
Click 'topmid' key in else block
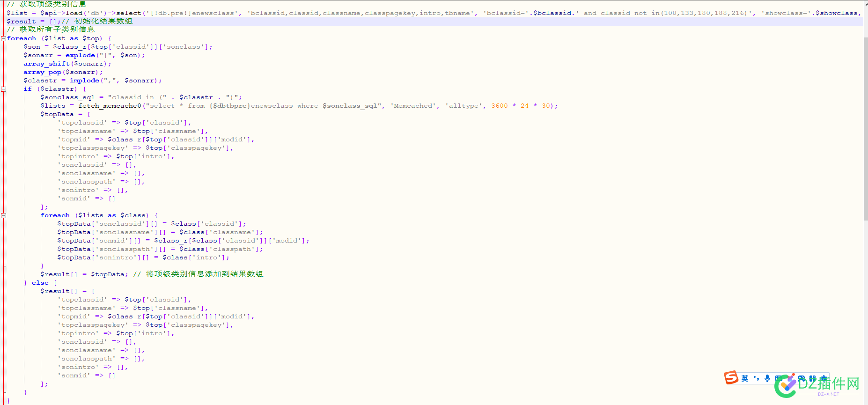click(x=74, y=317)
